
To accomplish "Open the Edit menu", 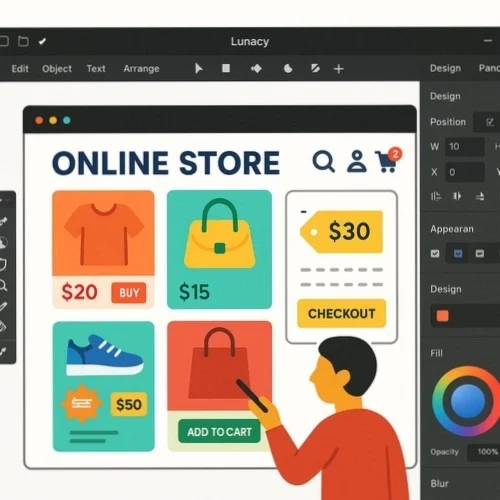I will point(20,69).
